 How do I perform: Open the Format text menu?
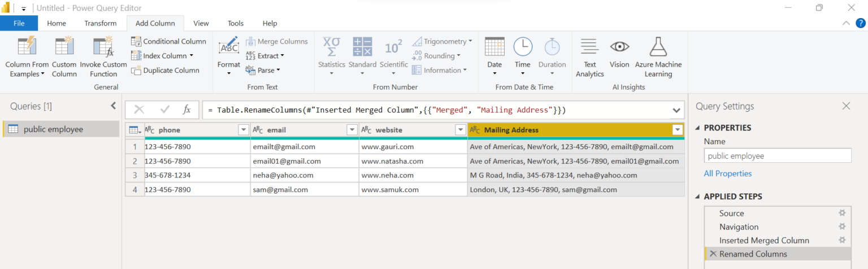[229, 57]
